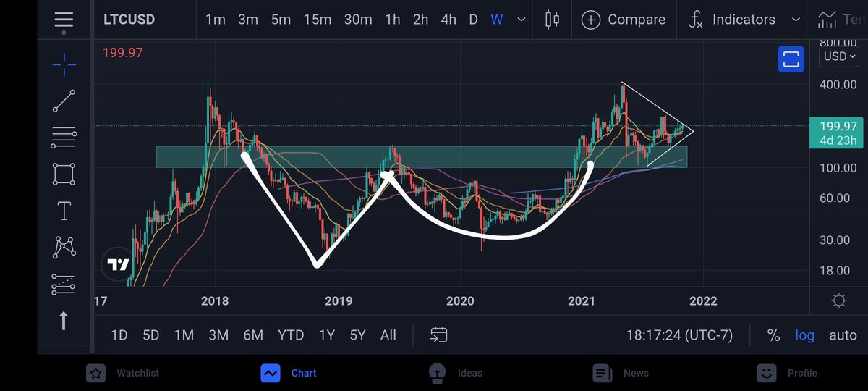Toggle the auto scale

[x=843, y=335]
